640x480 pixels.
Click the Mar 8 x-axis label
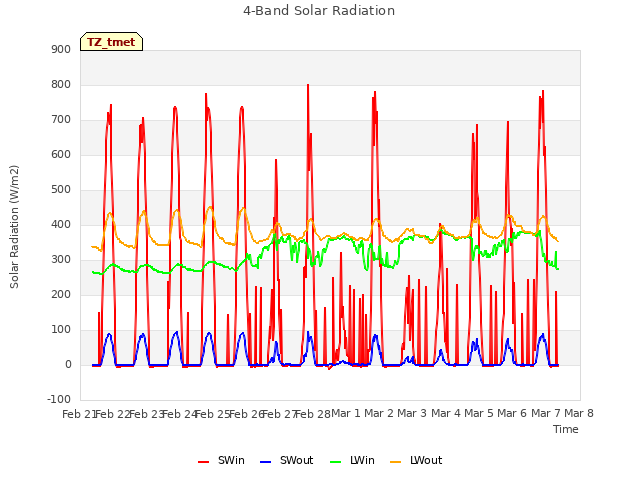coord(579,414)
